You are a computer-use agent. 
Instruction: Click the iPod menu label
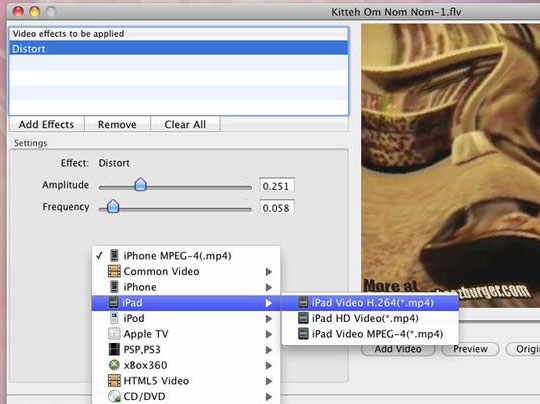click(x=134, y=318)
